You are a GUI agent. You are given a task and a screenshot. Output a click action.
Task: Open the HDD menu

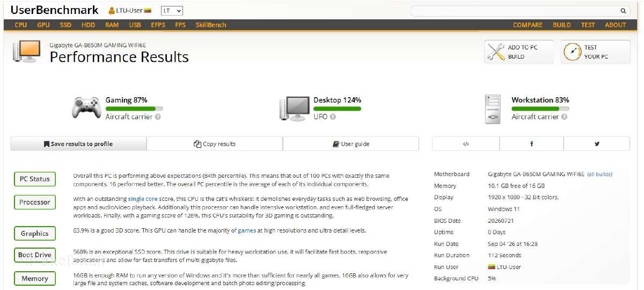tap(88, 25)
